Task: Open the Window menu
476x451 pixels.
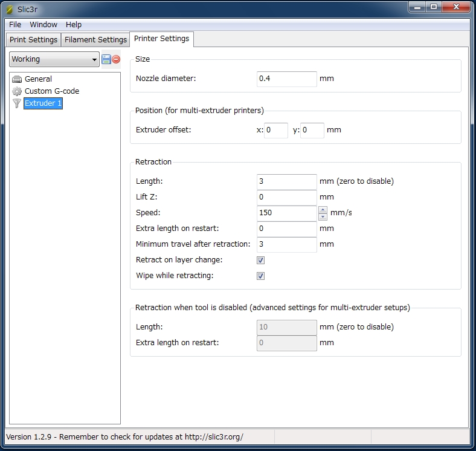Action: (x=43, y=25)
